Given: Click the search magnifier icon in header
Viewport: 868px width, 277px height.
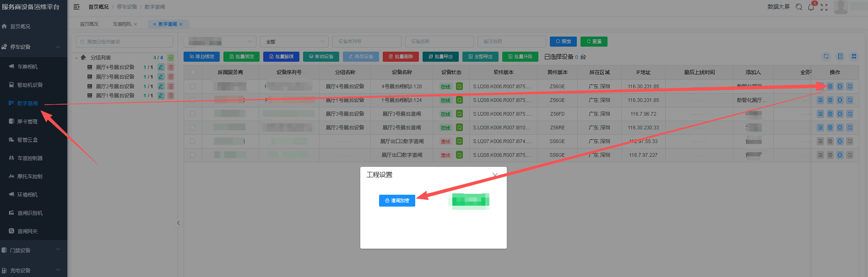Looking at the screenshot, I should [x=799, y=7].
